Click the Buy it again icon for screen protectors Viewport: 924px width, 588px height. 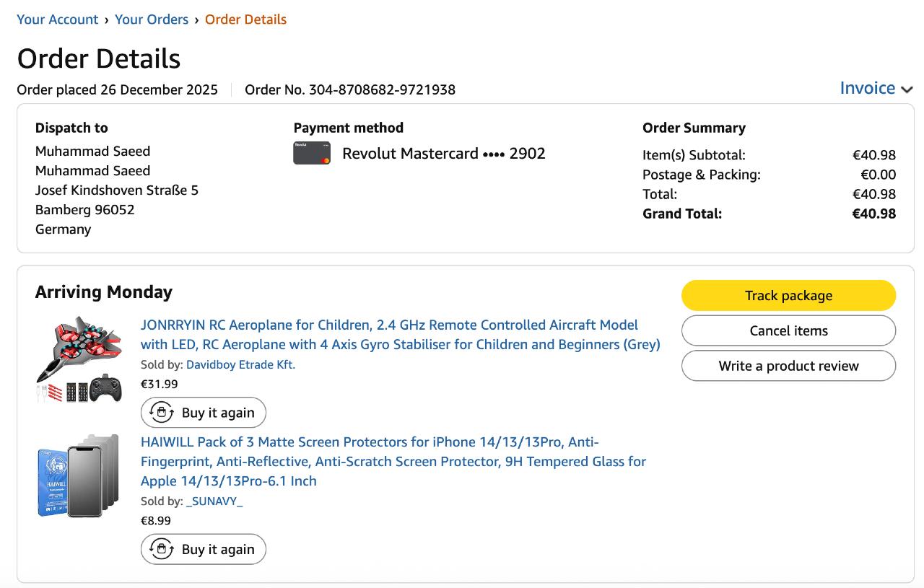pos(162,549)
